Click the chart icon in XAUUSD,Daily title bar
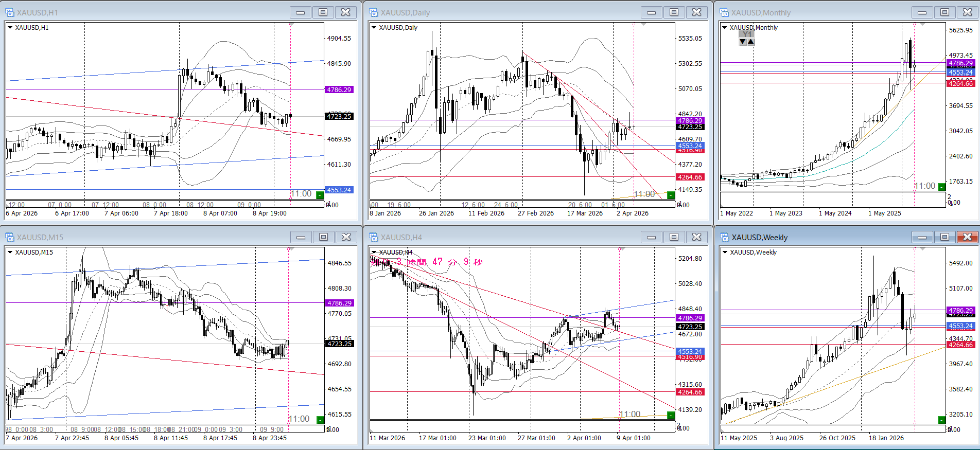Image resolution: width=980 pixels, height=450 pixels. tap(374, 12)
